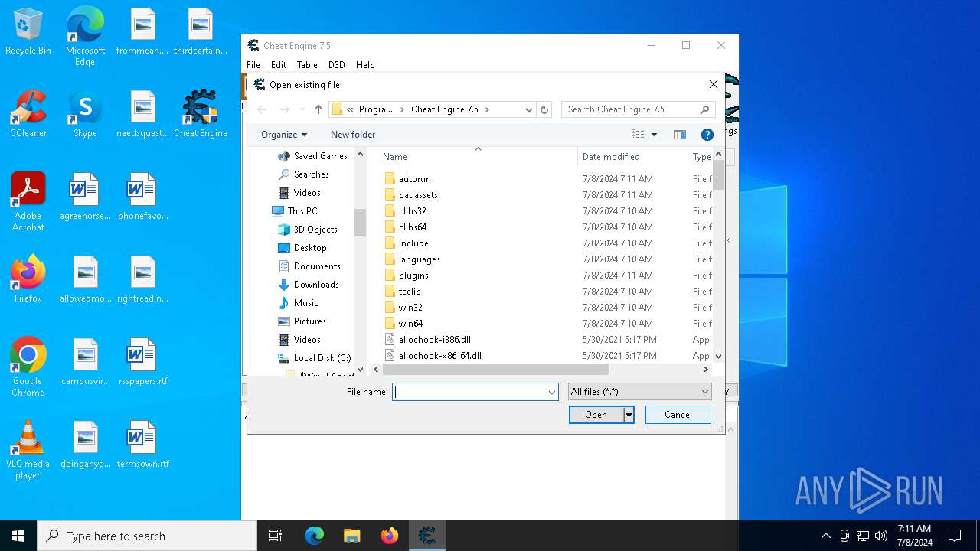Image resolution: width=980 pixels, height=551 pixels.
Task: Open Firefox from the taskbar
Action: (390, 536)
